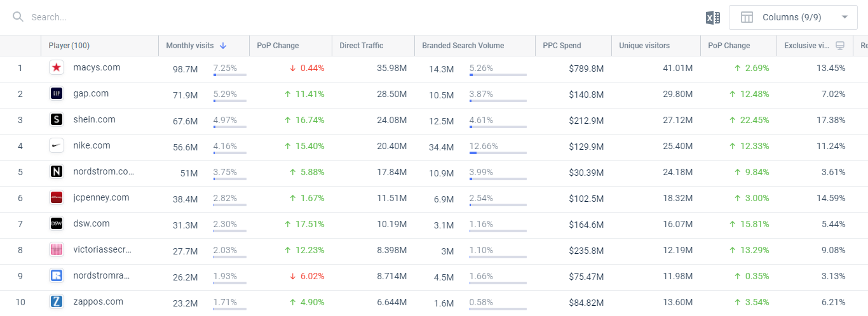Image resolution: width=868 pixels, height=316 pixels.
Task: Click the jcpenney.com red logo
Action: coord(57,197)
